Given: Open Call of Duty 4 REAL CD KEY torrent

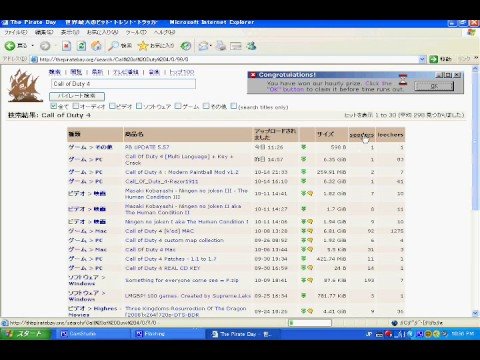Looking at the screenshot, I should 163,268.
